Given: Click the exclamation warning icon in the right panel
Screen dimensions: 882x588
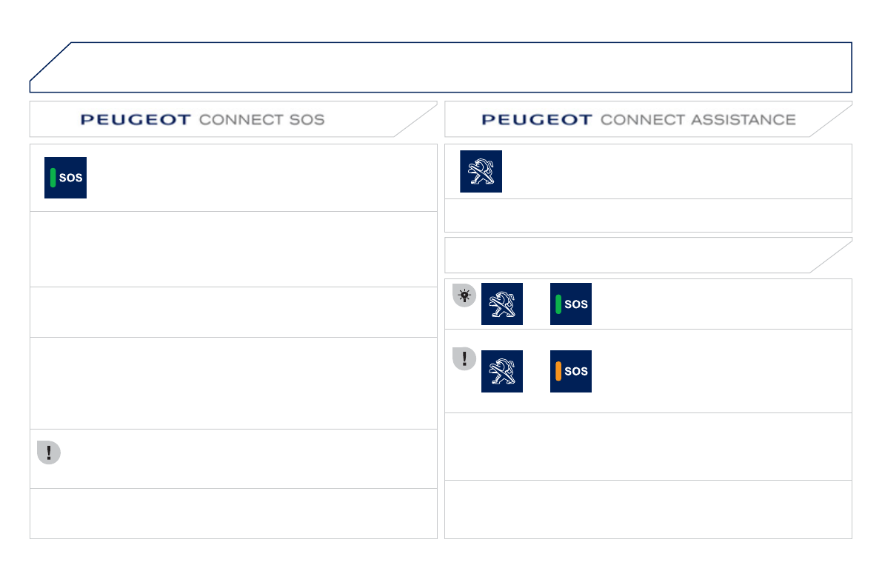Looking at the screenshot, I should [x=464, y=359].
